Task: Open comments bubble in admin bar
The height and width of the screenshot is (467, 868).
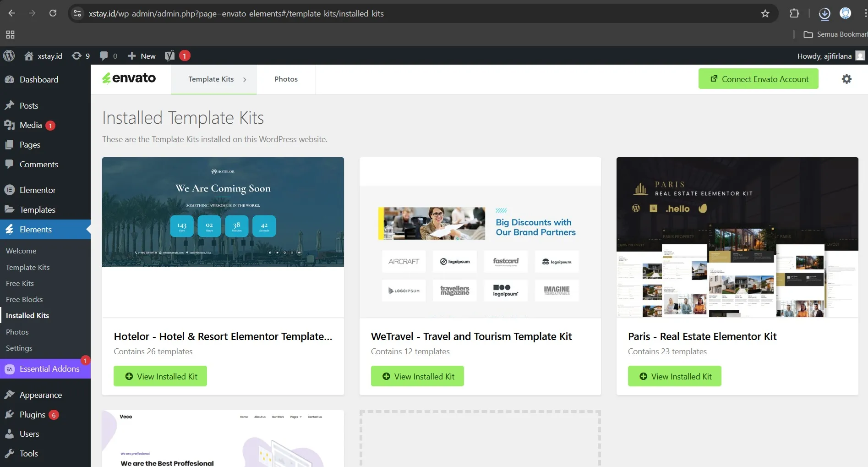Action: point(109,56)
